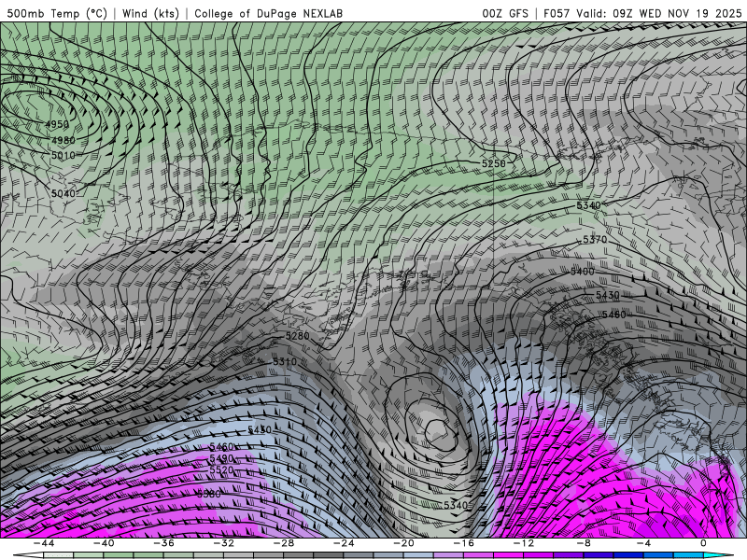Click the -8 color scale tick label
The width and height of the screenshot is (747, 560).
click(x=584, y=543)
